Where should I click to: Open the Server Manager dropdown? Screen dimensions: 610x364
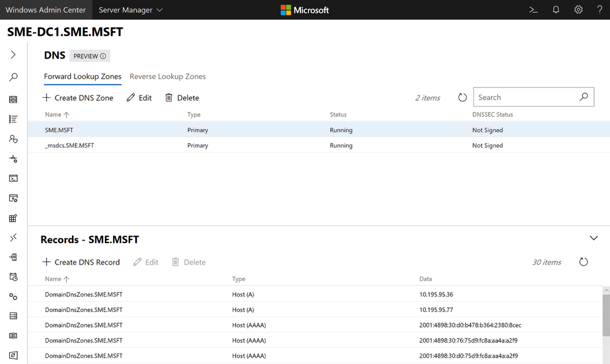130,10
